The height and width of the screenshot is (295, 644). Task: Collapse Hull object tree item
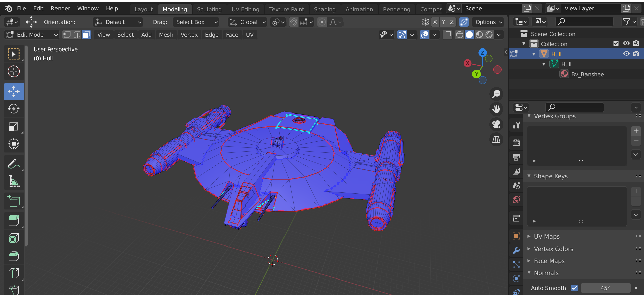coord(534,54)
